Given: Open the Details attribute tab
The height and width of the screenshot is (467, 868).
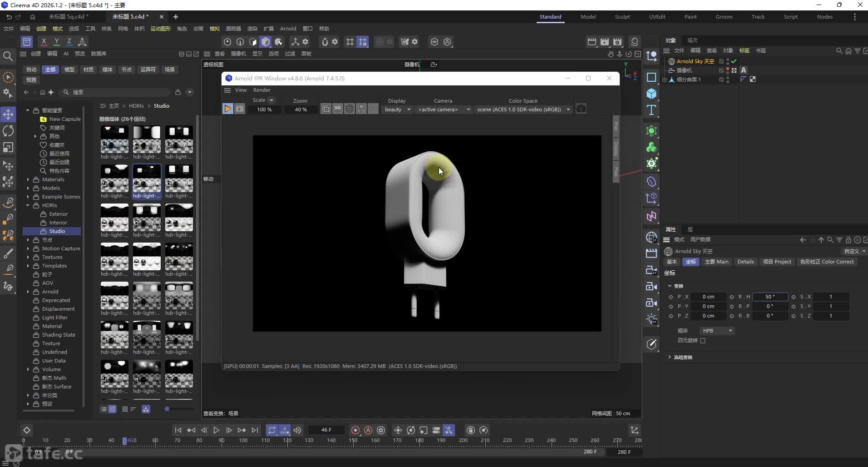Looking at the screenshot, I should [x=745, y=262].
